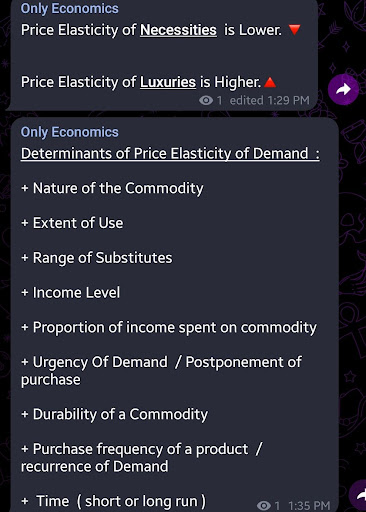The image size is (366, 512).
Task: Tap the red up-triangle emoji after Higher
Action: tap(270, 82)
